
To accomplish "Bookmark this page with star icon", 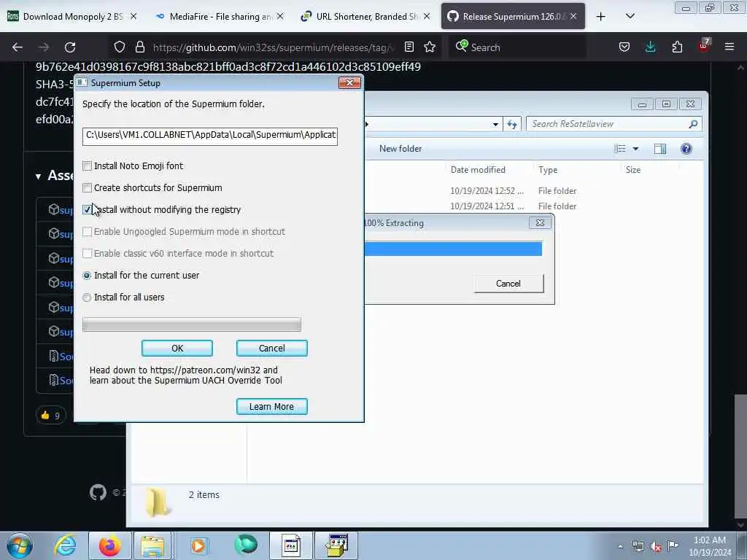I will (x=430, y=47).
